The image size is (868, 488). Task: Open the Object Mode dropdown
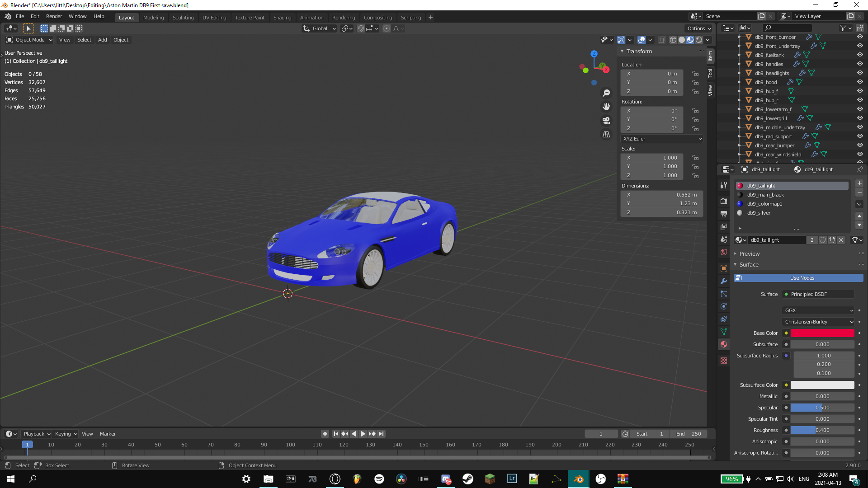[29, 40]
